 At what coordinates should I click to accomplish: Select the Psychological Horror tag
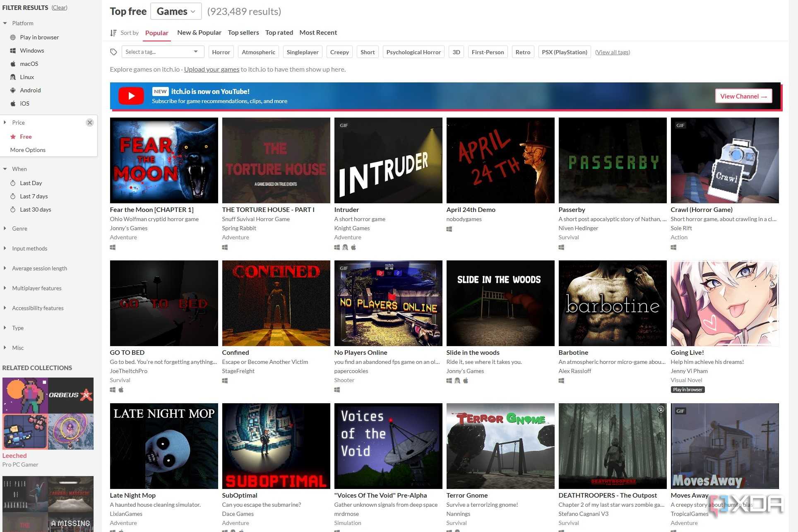pyautogui.click(x=413, y=52)
